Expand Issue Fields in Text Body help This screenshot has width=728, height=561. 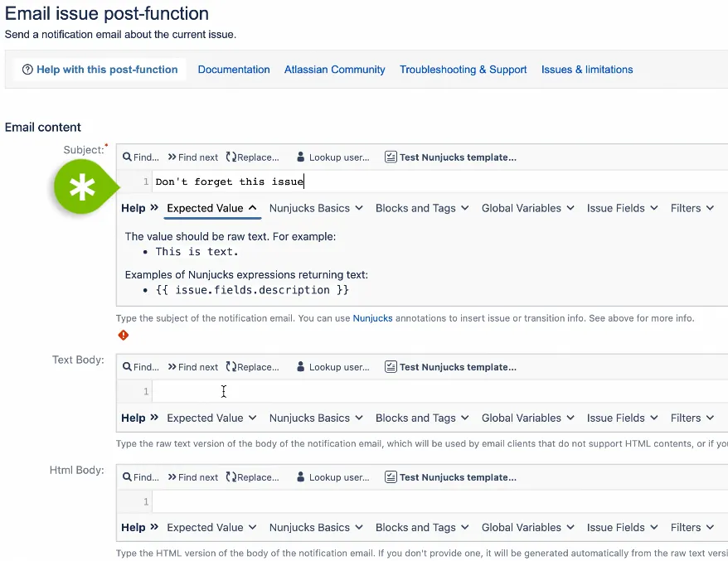click(622, 418)
